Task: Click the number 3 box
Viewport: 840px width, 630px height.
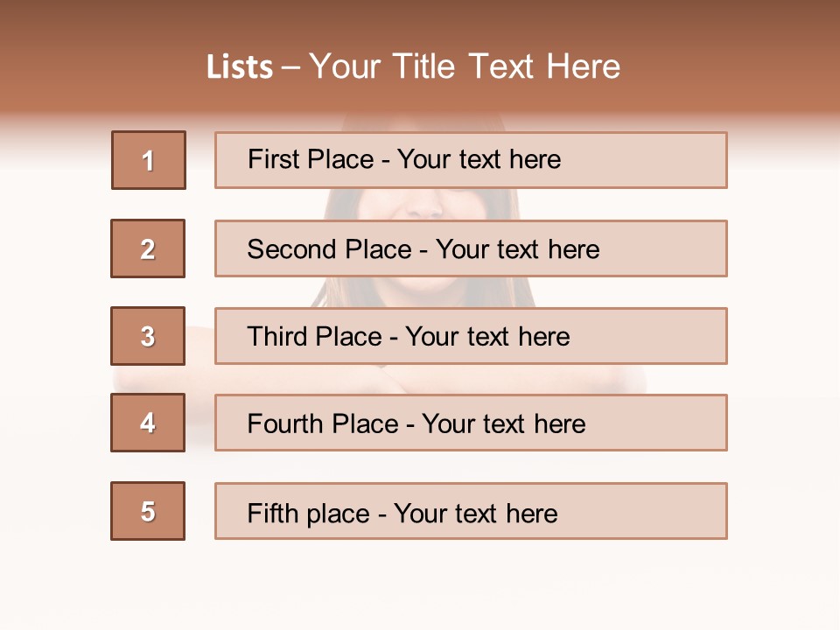Action: 148,336
